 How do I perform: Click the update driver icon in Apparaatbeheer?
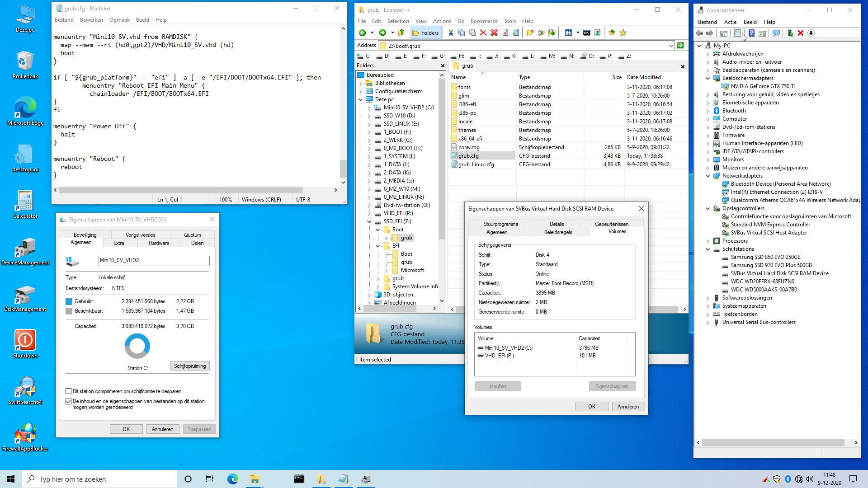pos(790,33)
